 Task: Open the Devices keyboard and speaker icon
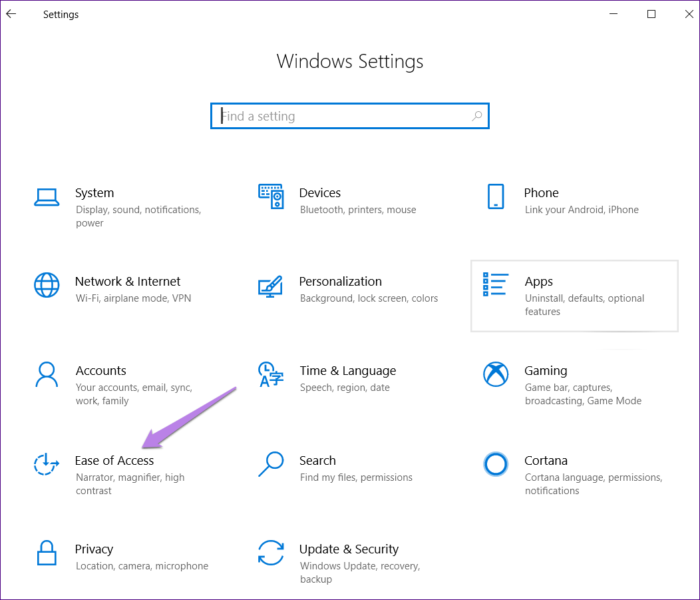271,196
